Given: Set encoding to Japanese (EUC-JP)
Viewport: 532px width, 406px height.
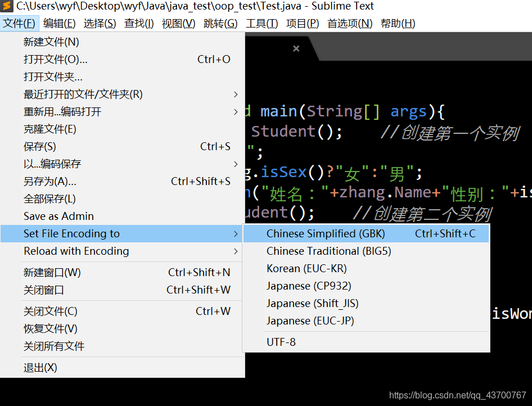Looking at the screenshot, I should [x=366, y=321].
